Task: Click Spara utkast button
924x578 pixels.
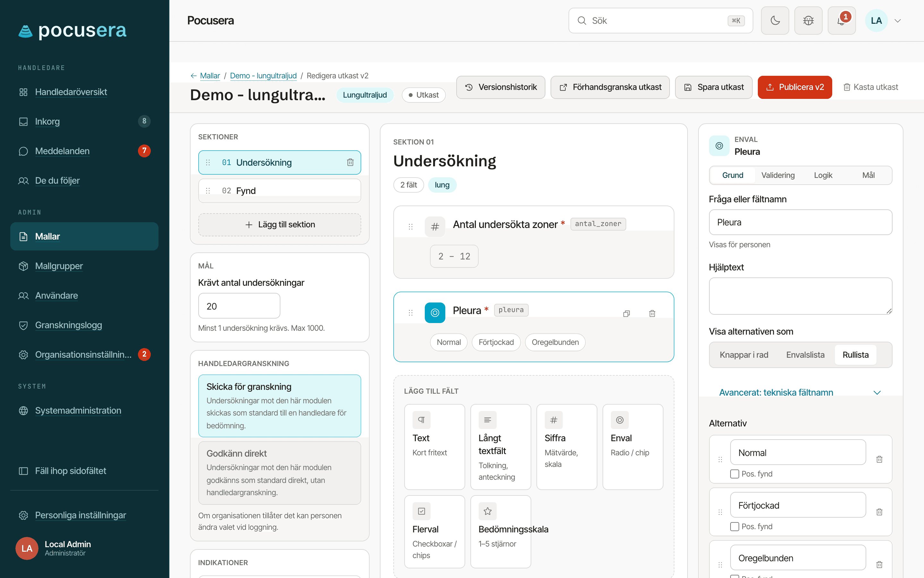Action: pyautogui.click(x=714, y=87)
